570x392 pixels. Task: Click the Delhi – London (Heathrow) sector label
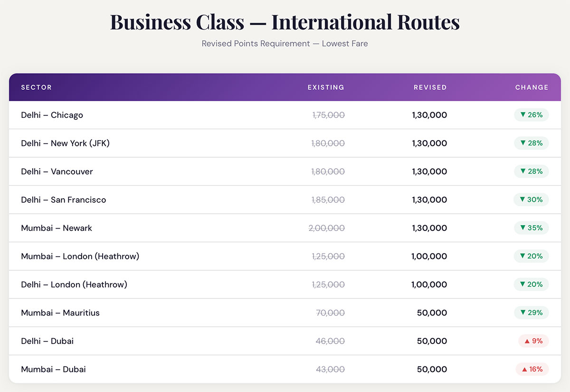74,285
